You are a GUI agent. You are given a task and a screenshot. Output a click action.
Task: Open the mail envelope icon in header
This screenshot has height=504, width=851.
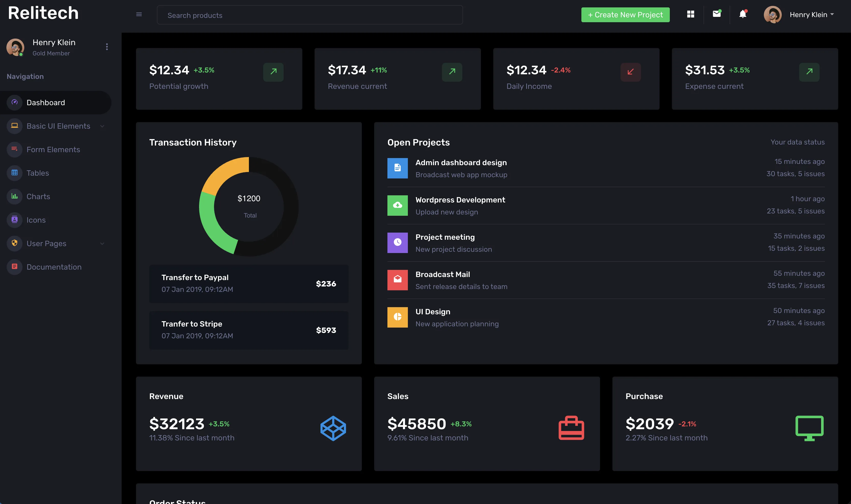[717, 14]
